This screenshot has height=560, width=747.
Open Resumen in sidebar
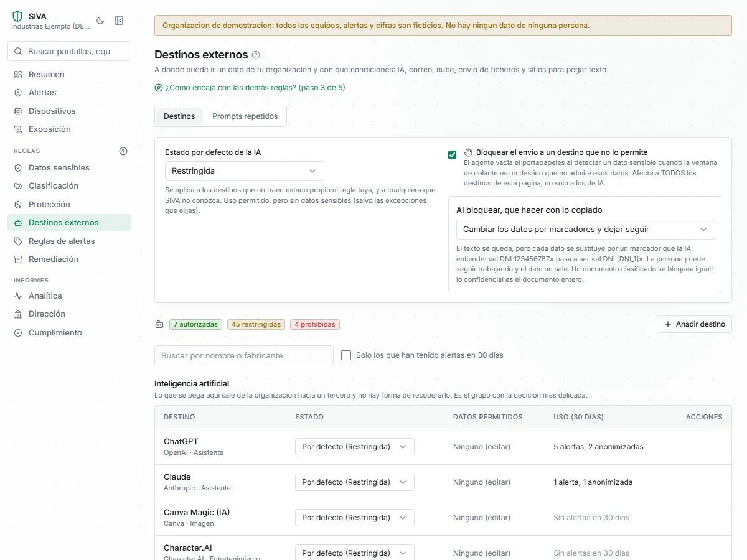pyautogui.click(x=69, y=75)
